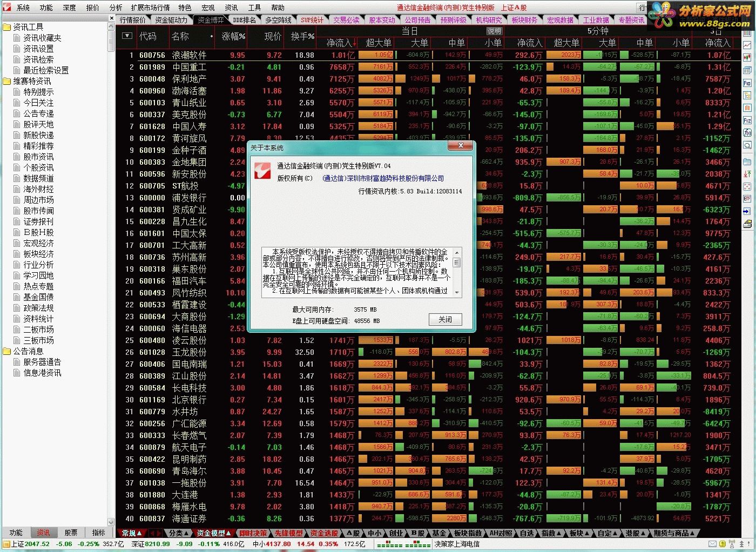Expand the 常规▲ bottom tab menu
756x552 pixels.
pos(132,533)
